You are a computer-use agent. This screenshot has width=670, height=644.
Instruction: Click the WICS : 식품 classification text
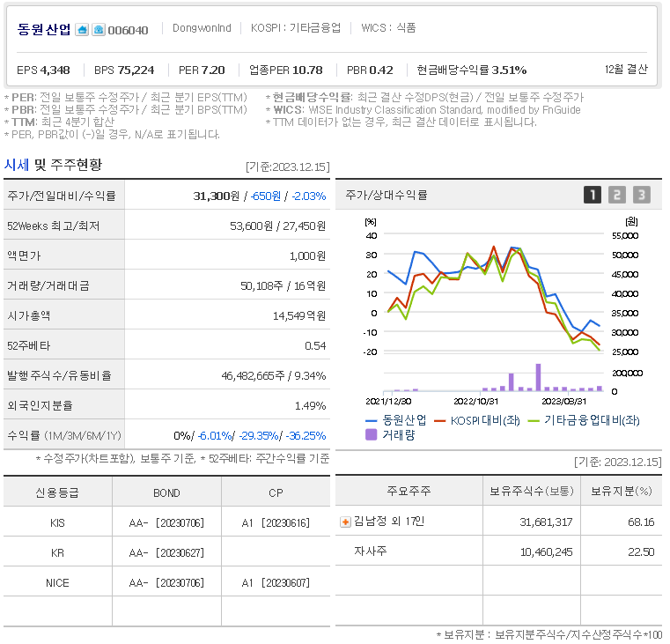point(388,28)
